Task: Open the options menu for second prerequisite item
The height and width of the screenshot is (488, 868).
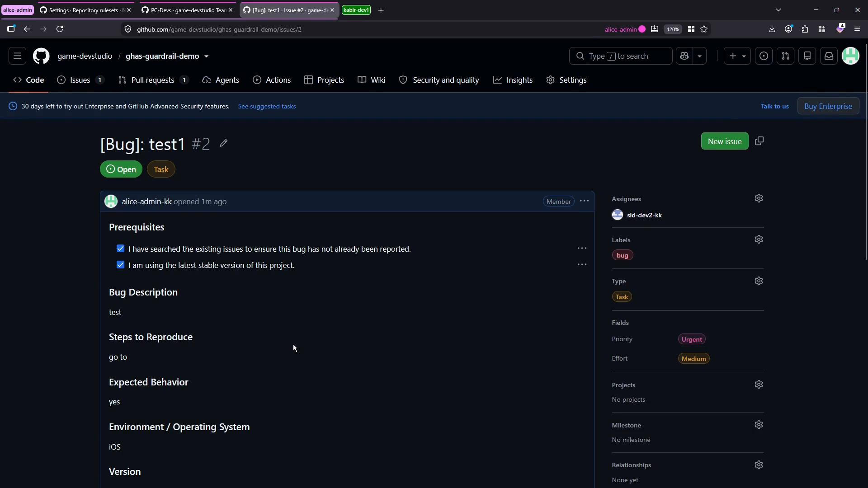Action: click(582, 265)
